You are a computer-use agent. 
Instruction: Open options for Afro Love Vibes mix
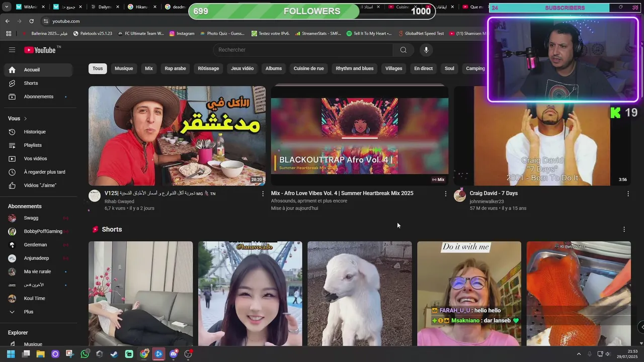pyautogui.click(x=445, y=194)
